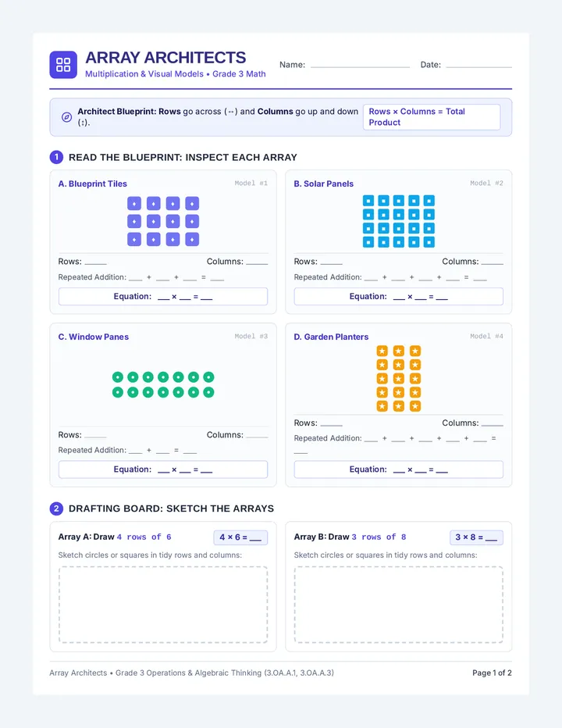Click the Columns blank in Solar Panels
Image resolution: width=562 pixels, height=728 pixels.
point(492,262)
